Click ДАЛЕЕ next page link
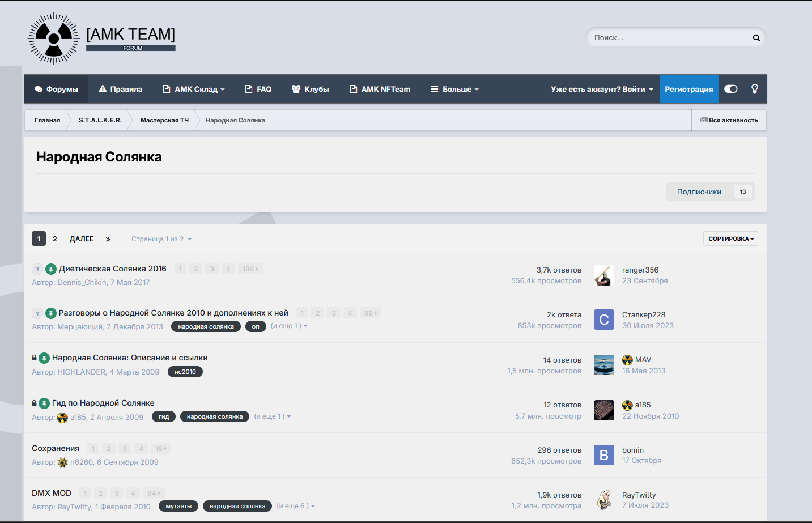This screenshot has height=523, width=812. coord(82,239)
